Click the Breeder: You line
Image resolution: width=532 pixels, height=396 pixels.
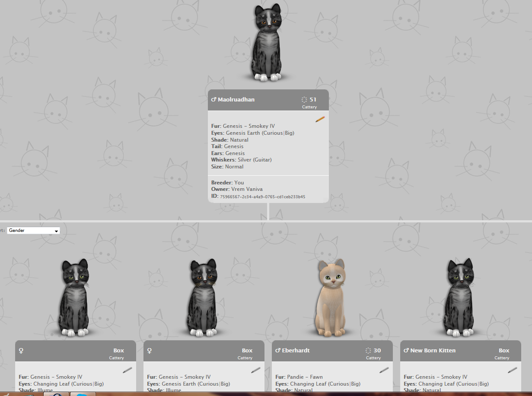[x=227, y=183]
